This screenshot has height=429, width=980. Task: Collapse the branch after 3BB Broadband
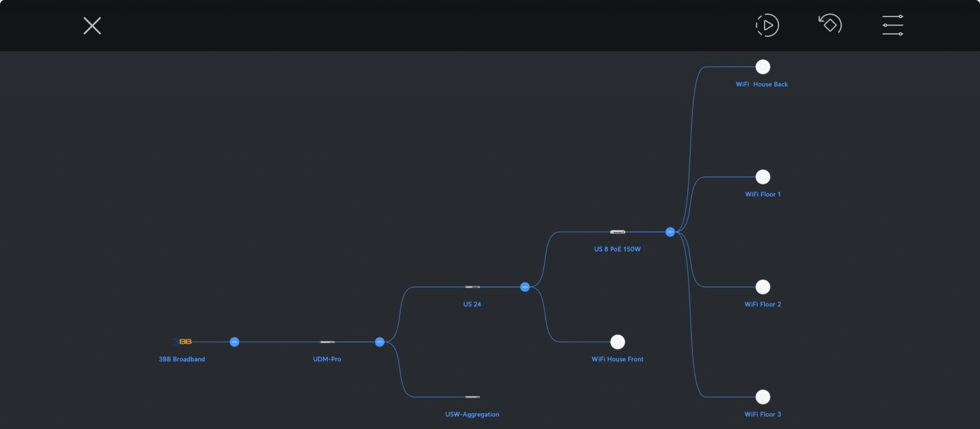click(234, 342)
